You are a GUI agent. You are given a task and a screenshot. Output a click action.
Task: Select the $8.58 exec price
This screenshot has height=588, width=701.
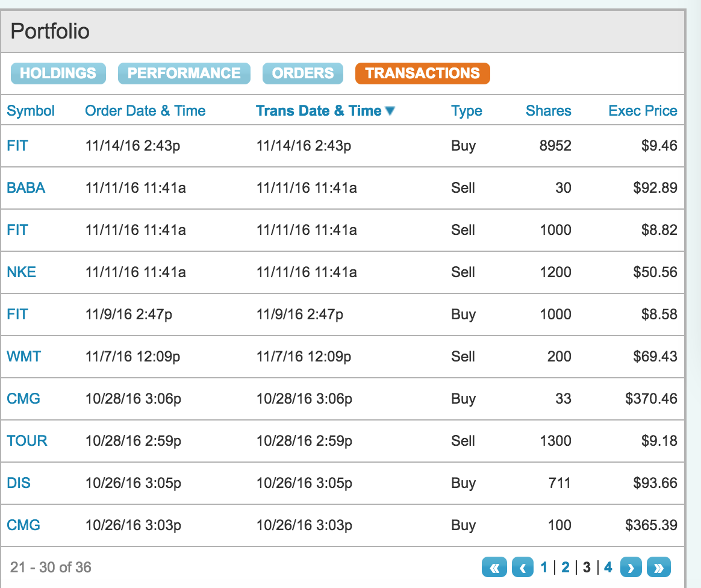(659, 314)
